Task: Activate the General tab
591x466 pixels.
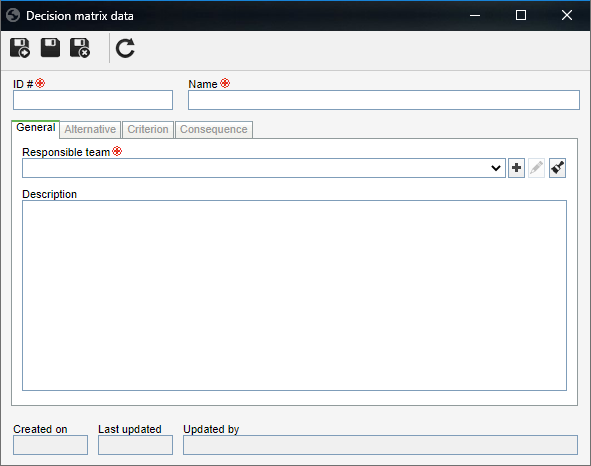Action: tap(35, 128)
